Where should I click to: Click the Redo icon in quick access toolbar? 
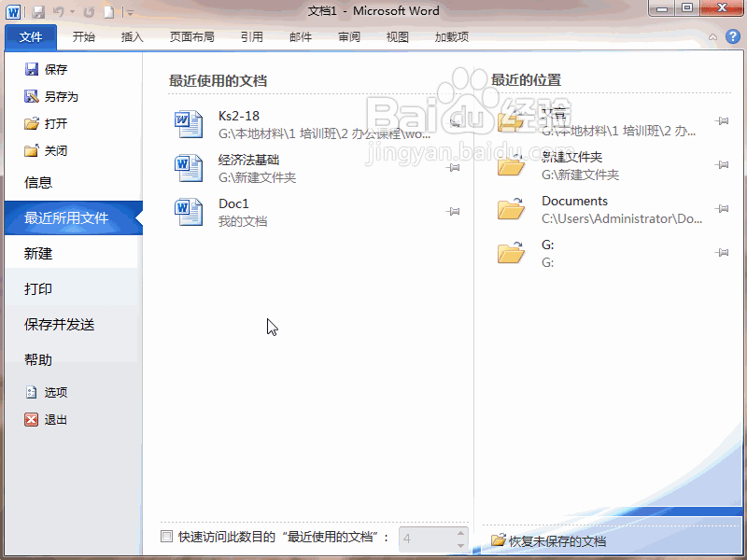click(x=89, y=12)
